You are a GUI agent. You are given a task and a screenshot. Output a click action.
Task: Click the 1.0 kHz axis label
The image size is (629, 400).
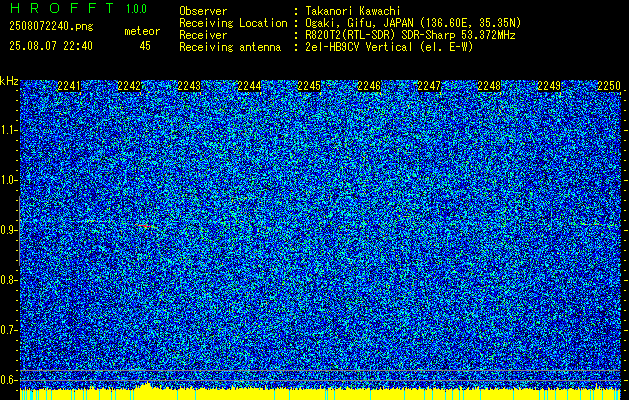pos(8,180)
